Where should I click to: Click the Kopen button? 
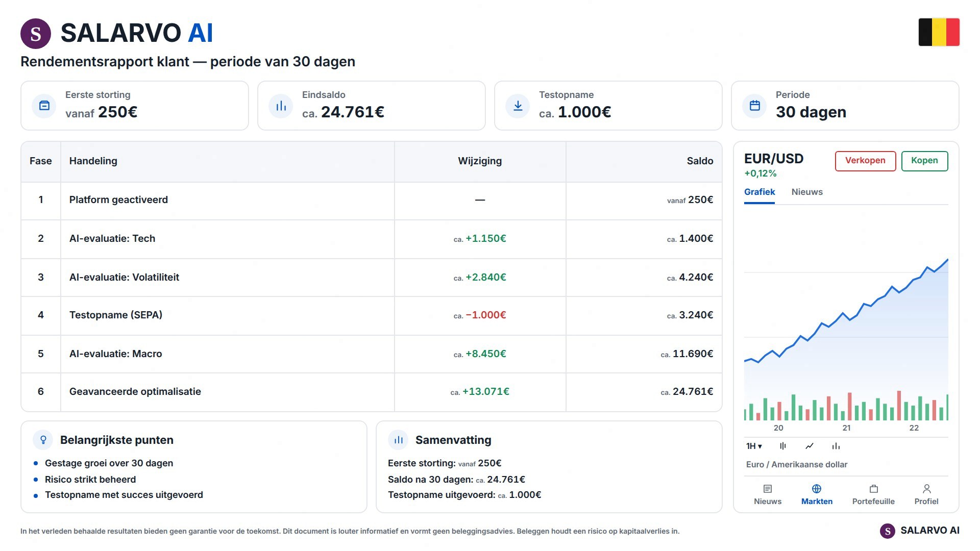924,161
